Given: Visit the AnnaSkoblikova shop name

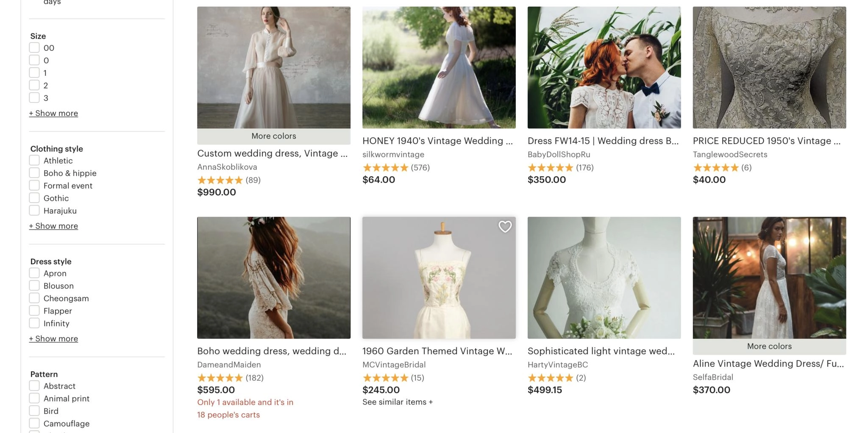Looking at the screenshot, I should [227, 167].
